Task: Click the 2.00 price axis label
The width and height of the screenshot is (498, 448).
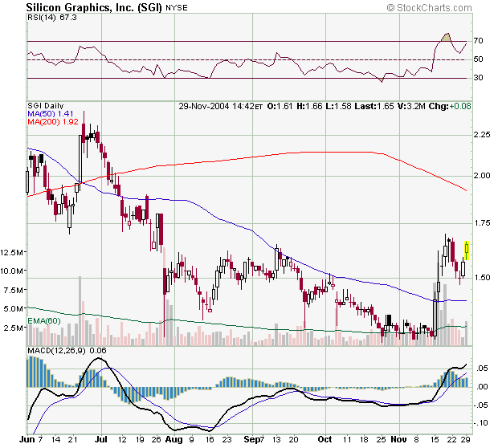Action: coord(482,176)
